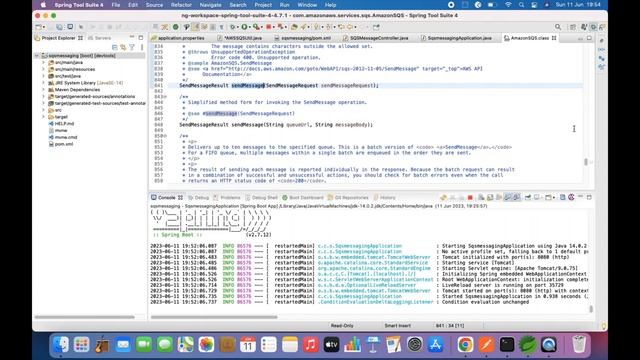Viewport: 640px width, 360px height.
Task: Switch to SqsmessagingApplication.java tab
Action: coord(456,38)
